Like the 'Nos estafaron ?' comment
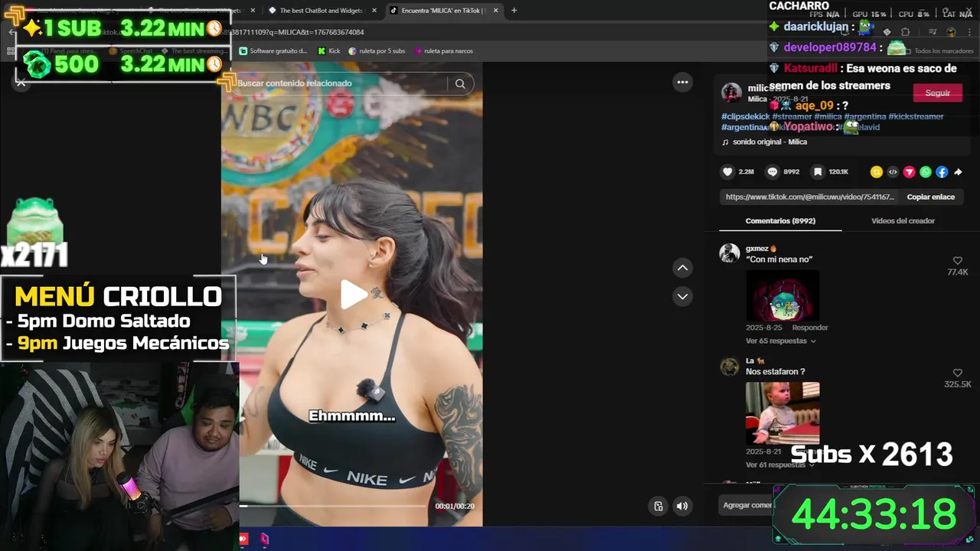 957,373
